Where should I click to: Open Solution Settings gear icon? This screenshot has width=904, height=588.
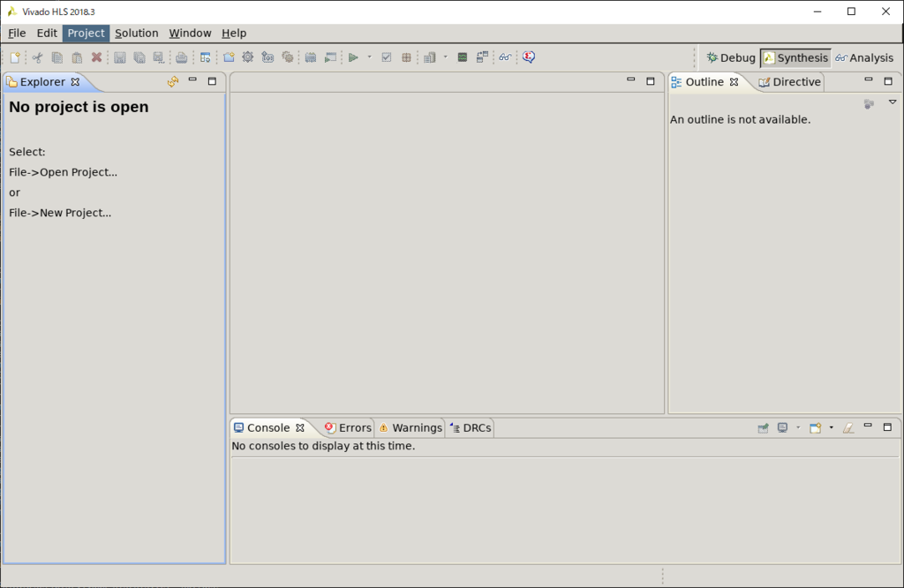287,57
